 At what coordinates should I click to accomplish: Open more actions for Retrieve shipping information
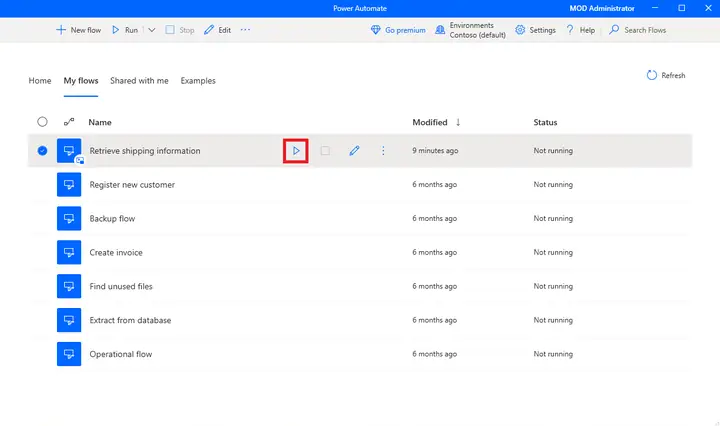pyautogui.click(x=383, y=151)
